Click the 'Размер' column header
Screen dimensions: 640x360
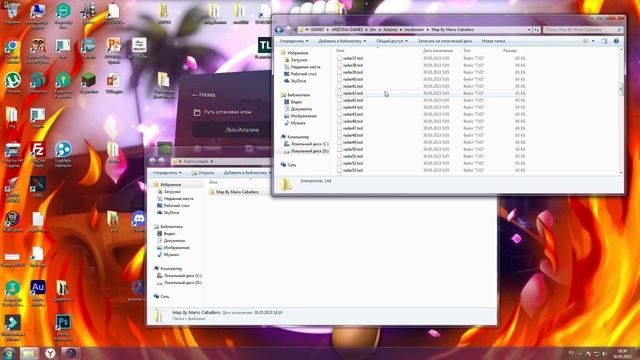coord(510,51)
